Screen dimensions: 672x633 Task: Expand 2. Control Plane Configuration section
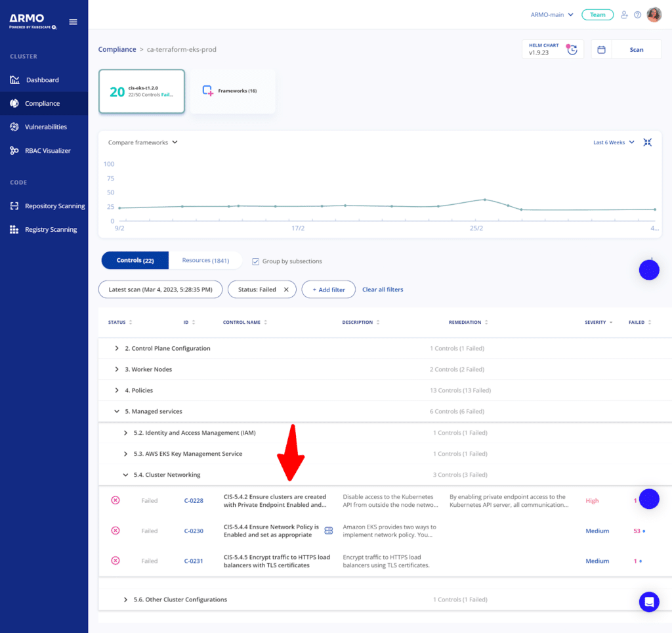117,348
